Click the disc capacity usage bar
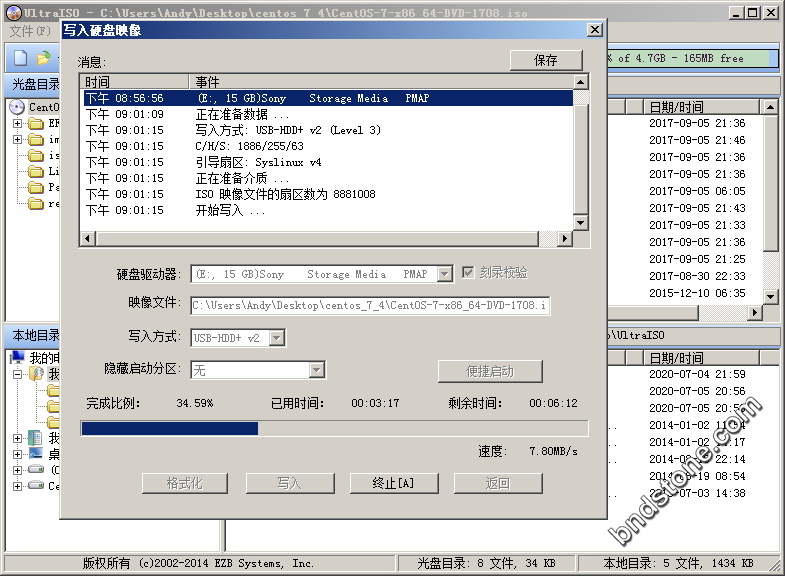This screenshot has height=576, width=785. (693, 58)
